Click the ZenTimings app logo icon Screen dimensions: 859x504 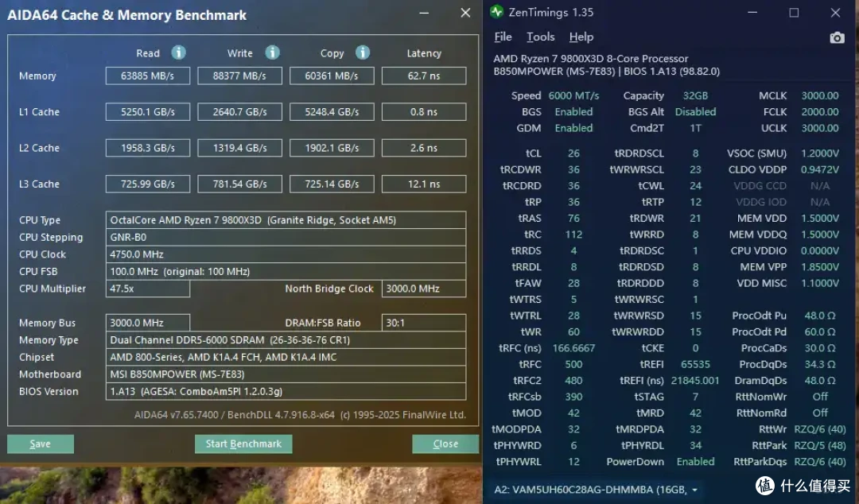coord(497,11)
